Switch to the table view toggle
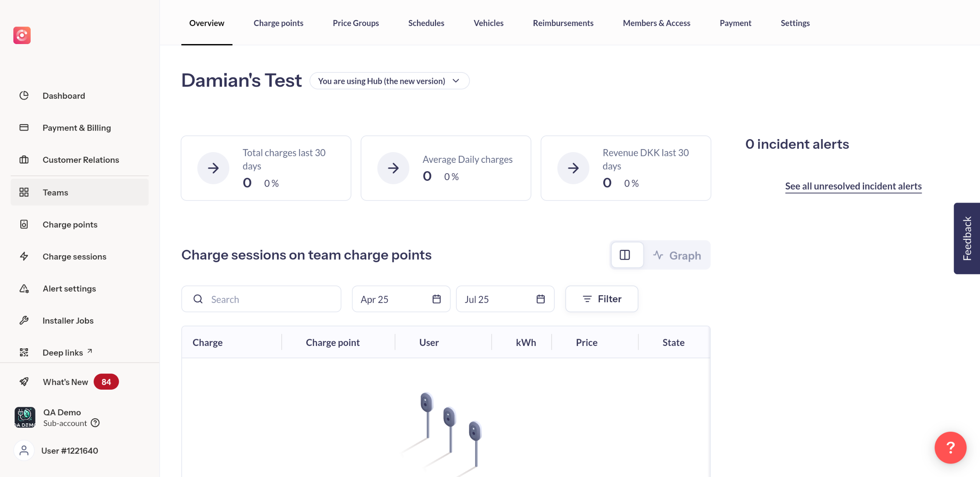 [625, 255]
